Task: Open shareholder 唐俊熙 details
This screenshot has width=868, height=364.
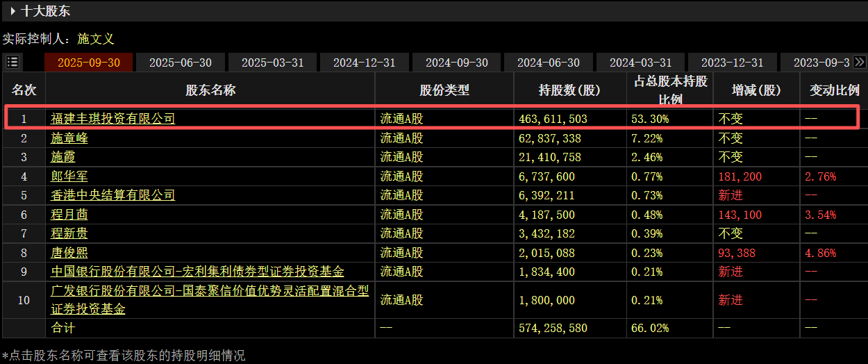Action: 69,253
